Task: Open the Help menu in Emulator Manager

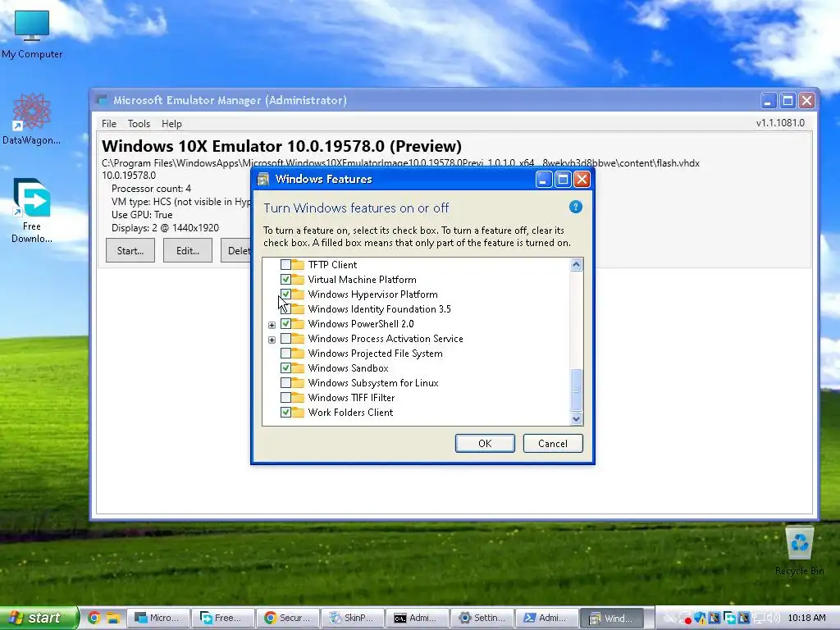Action: [171, 124]
